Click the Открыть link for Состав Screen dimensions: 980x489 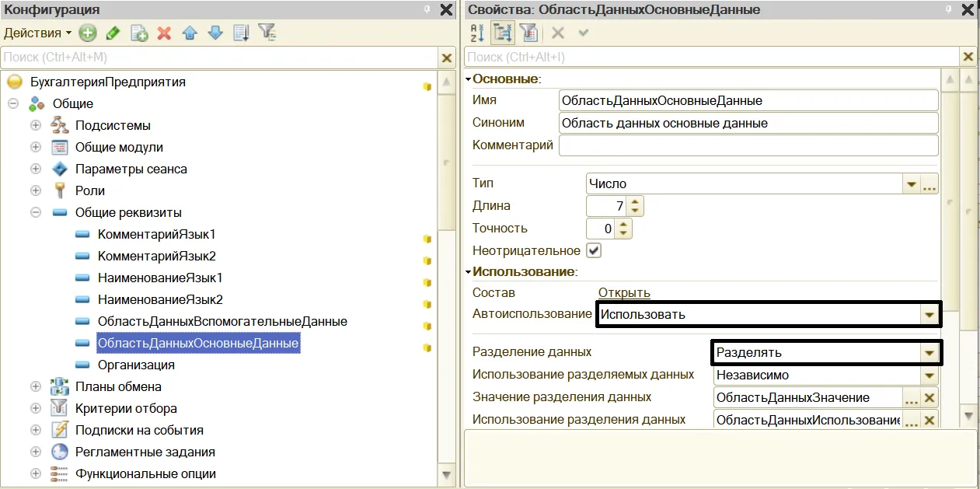point(624,292)
